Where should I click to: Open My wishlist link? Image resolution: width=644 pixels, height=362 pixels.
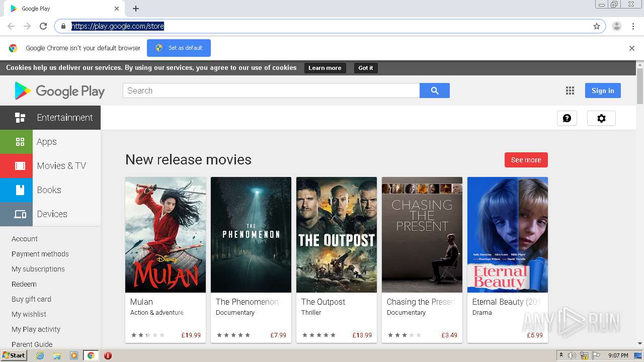coord(29,314)
